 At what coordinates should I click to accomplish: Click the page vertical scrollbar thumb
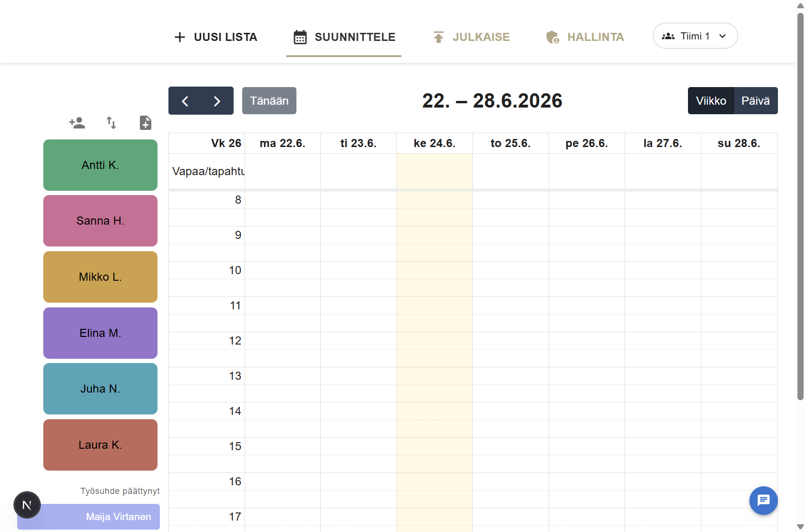pos(800,207)
